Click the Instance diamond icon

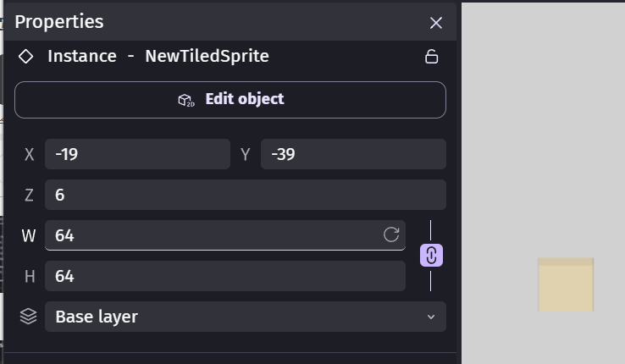point(26,57)
